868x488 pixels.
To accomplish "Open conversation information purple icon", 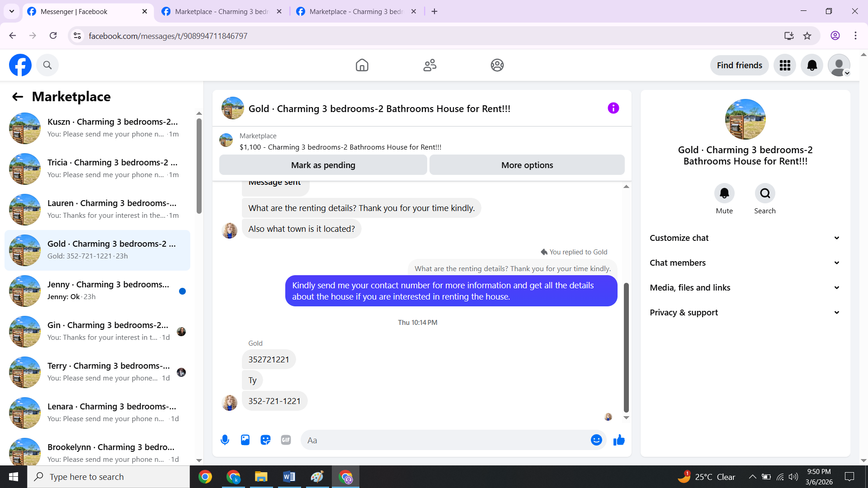I will click(x=613, y=108).
